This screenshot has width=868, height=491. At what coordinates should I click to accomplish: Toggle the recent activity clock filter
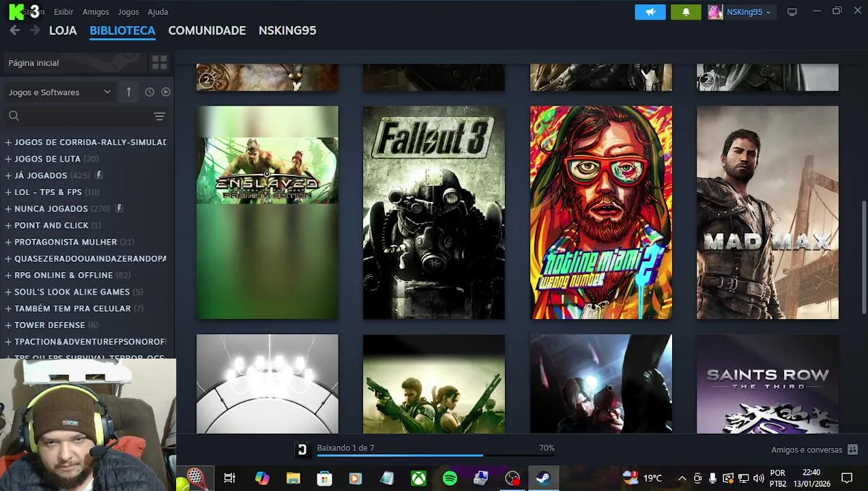click(x=149, y=92)
